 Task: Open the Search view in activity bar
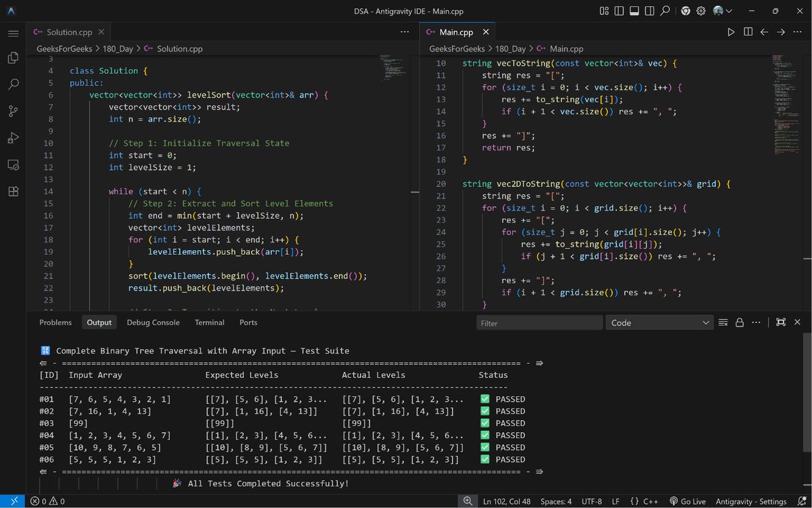click(13, 85)
